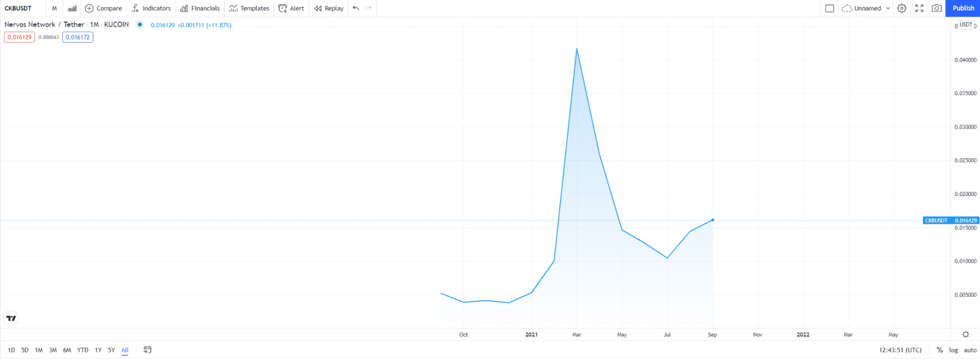Screen dimensions: 980x359
Task: Open the Financials panel
Action: click(200, 8)
